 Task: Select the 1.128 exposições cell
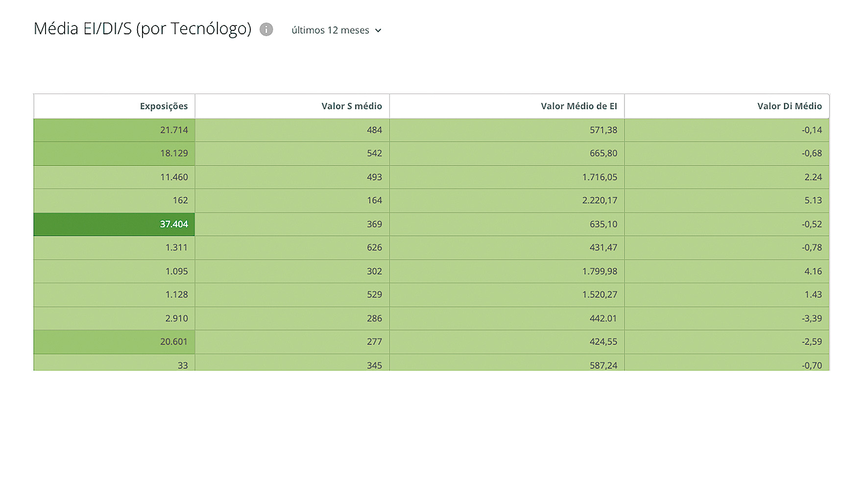[114, 295]
